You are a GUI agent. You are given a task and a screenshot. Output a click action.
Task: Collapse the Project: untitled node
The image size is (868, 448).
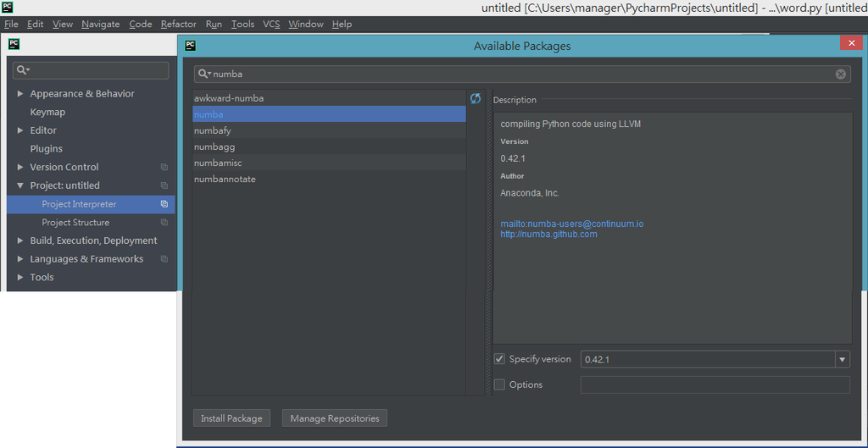20,185
